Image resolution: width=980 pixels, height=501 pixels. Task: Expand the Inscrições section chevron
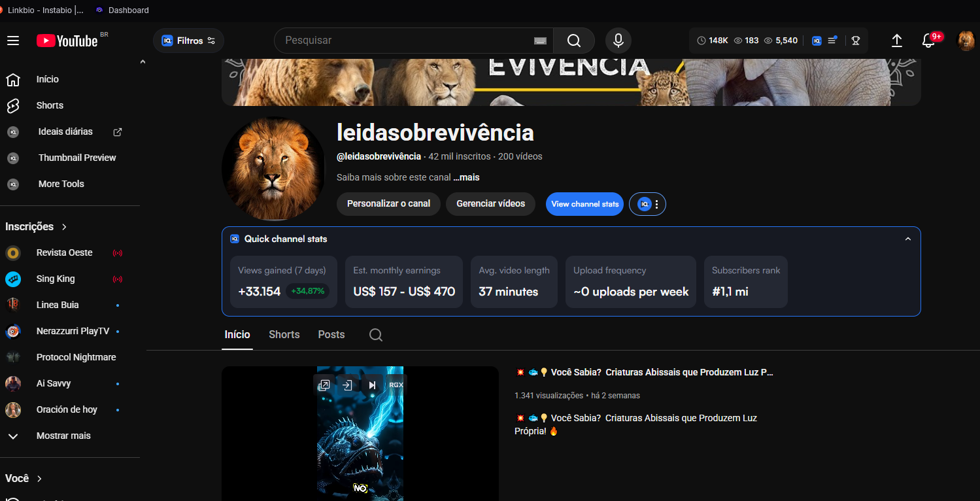click(64, 227)
